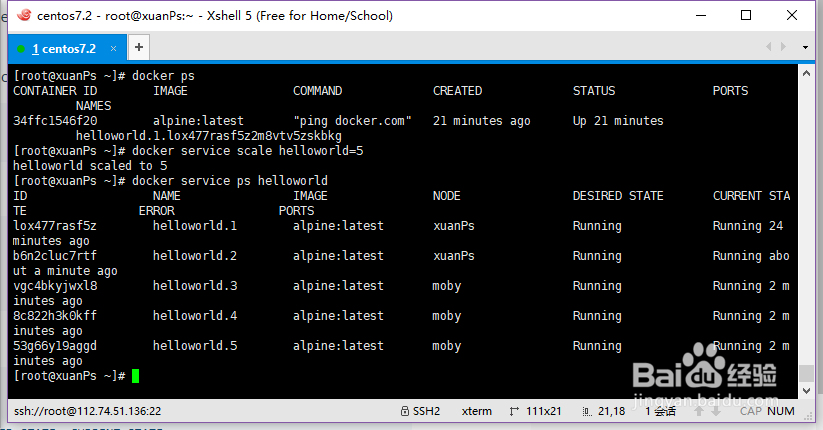Image resolution: width=823 pixels, height=430 pixels.
Task: Click the CAP indicator in status bar
Action: pyautogui.click(x=750, y=411)
